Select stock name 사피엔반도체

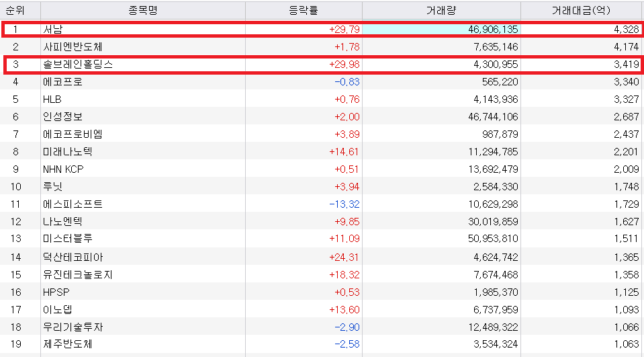point(73,47)
